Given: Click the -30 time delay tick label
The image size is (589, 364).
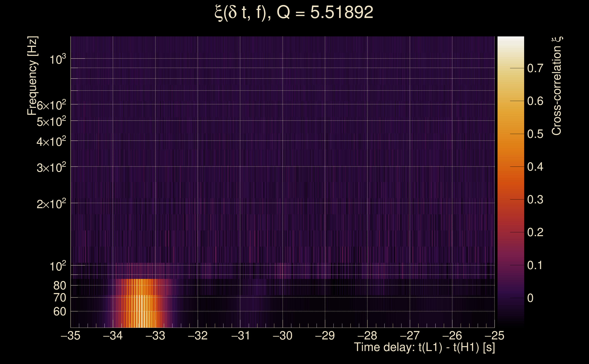Looking at the screenshot, I should click(282, 336).
